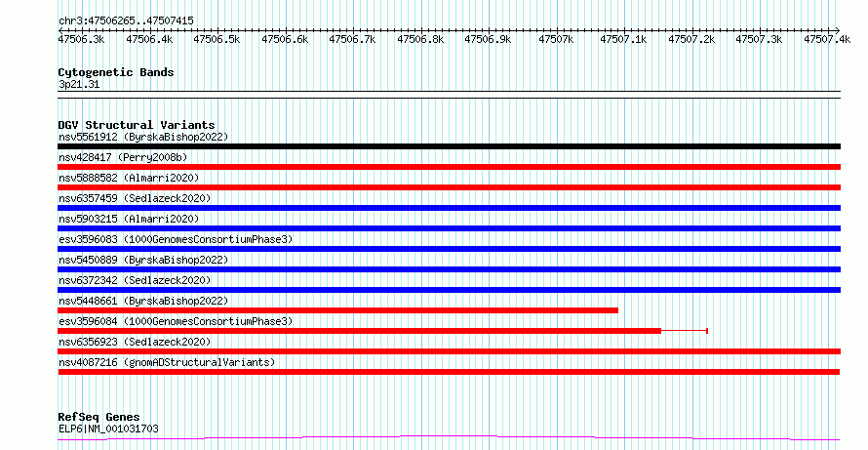Click the shorter red nsv5448661 variant bar

click(337, 310)
